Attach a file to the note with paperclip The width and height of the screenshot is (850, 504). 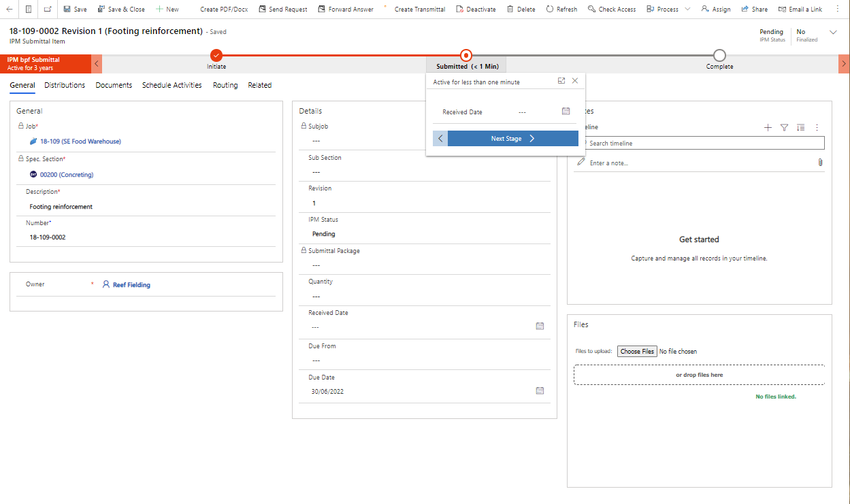pyautogui.click(x=820, y=162)
